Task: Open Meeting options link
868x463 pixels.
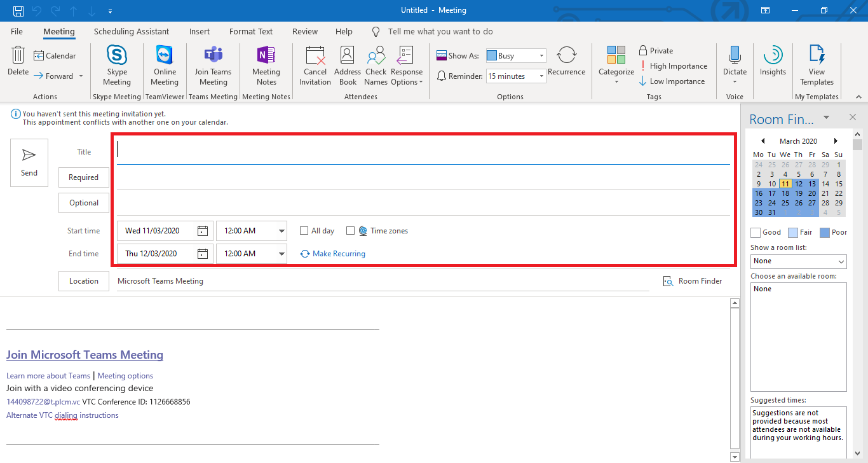Action: click(125, 376)
